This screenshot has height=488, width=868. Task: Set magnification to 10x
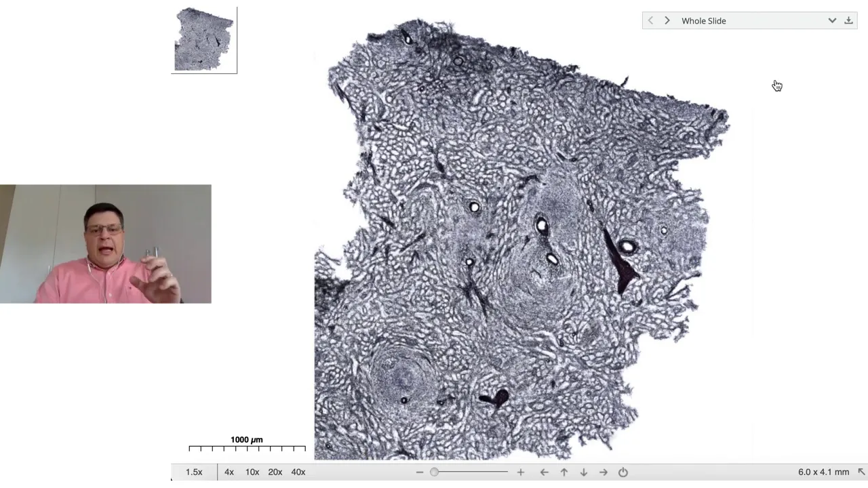click(252, 472)
